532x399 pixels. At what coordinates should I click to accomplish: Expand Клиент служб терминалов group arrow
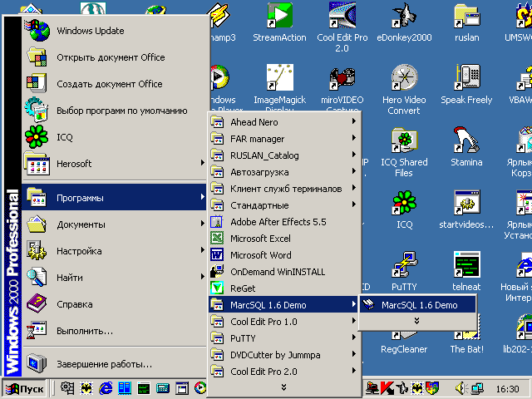point(353,188)
